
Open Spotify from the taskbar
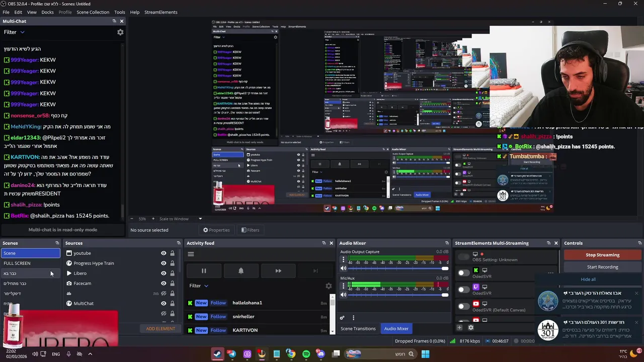tap(306, 354)
